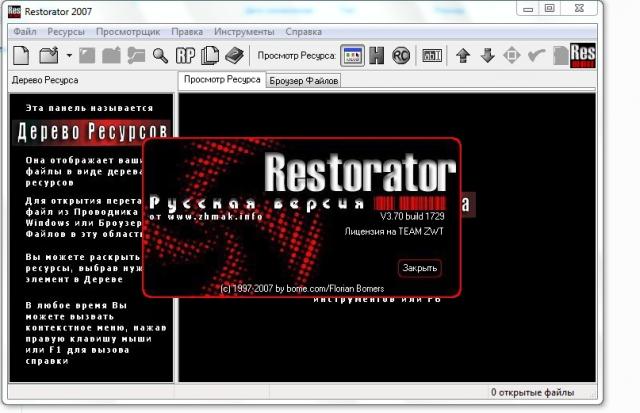640x413 pixels.
Task: Switch to Броузер Файлов tab
Action: [x=303, y=81]
